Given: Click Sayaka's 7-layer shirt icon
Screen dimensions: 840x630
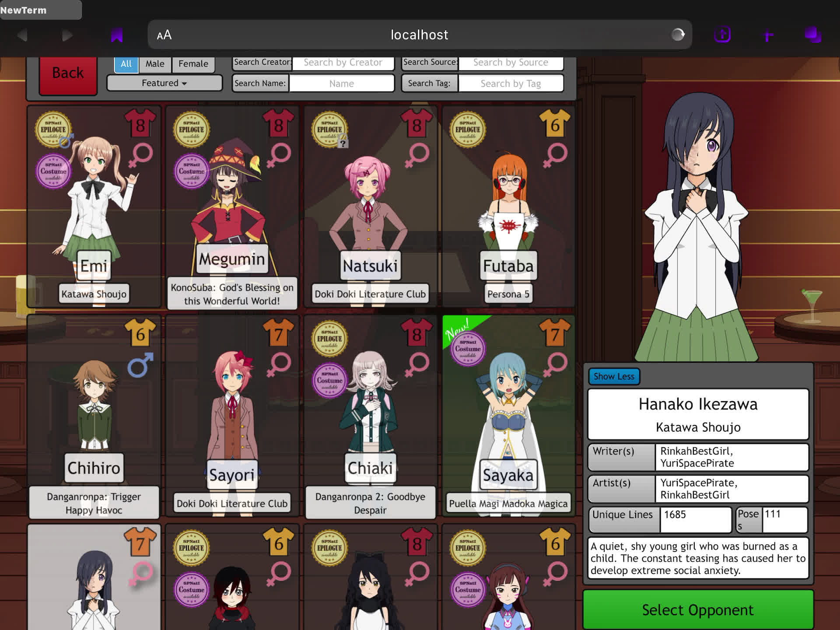Looking at the screenshot, I should [555, 333].
